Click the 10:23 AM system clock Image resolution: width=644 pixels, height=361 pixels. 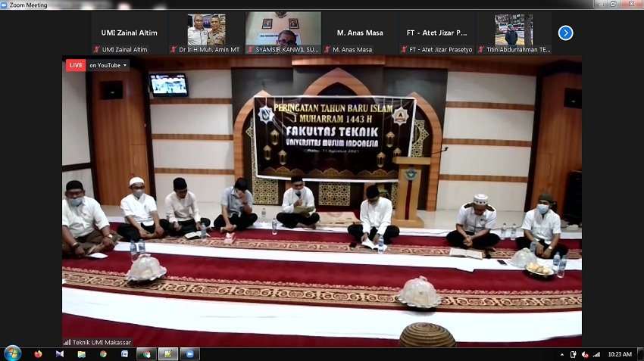pos(620,354)
